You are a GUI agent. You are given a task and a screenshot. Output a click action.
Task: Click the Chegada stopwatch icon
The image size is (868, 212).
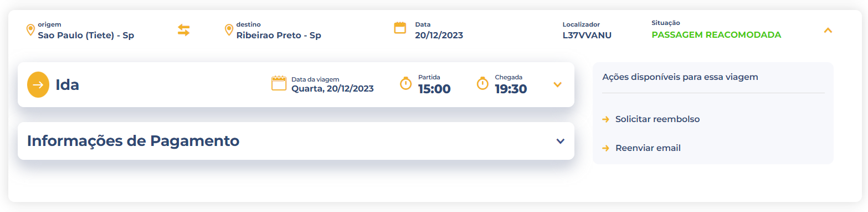tap(482, 83)
